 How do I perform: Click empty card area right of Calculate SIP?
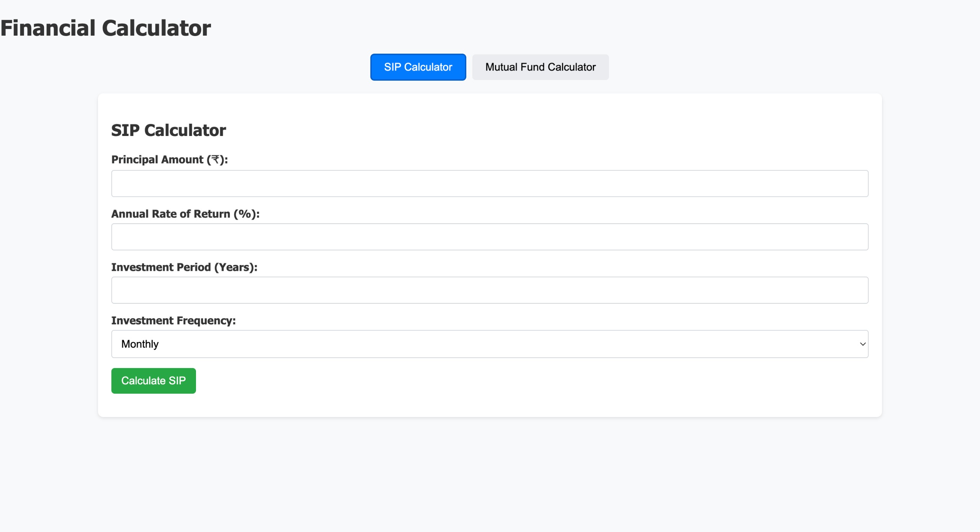(498, 381)
